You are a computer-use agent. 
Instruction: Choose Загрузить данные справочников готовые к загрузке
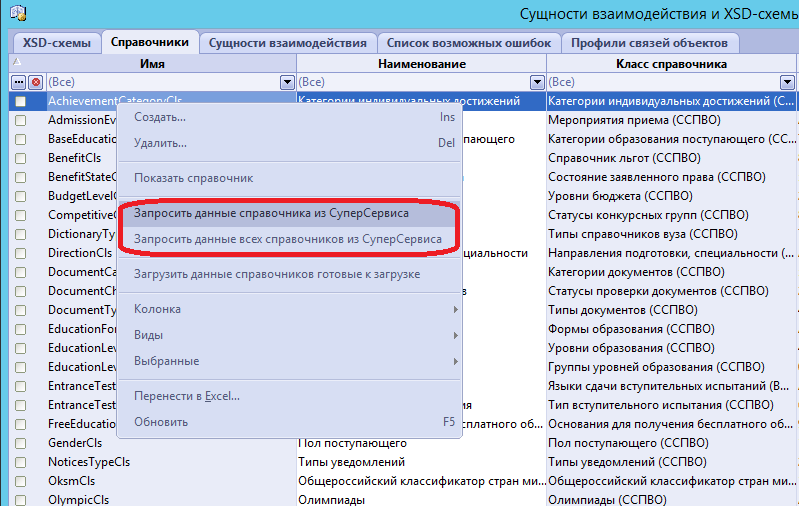point(289,274)
